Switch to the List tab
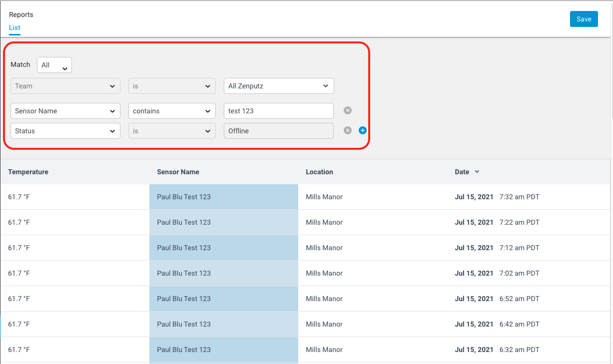Screen dimensions: 613x364 tap(14, 28)
